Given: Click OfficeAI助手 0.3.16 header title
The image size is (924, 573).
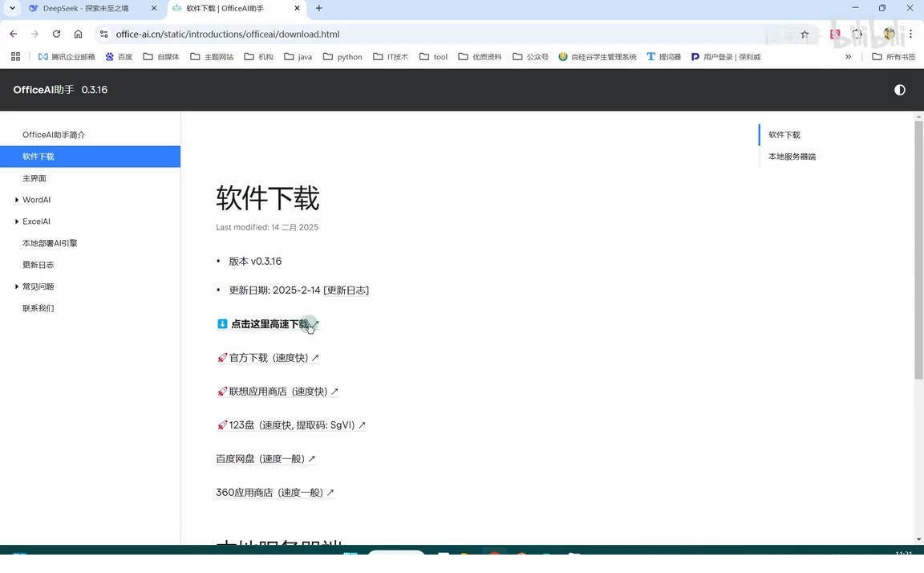Looking at the screenshot, I should click(60, 90).
